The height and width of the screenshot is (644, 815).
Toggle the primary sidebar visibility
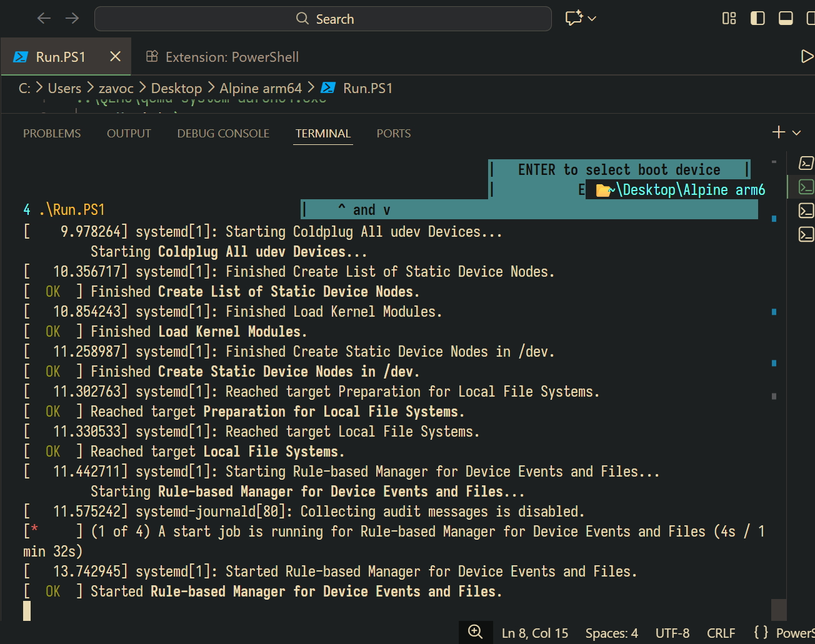[757, 18]
